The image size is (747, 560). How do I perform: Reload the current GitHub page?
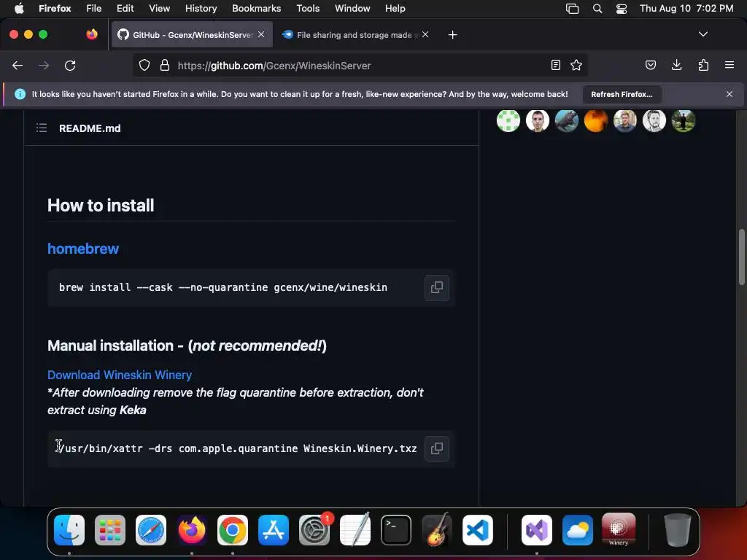tap(70, 65)
